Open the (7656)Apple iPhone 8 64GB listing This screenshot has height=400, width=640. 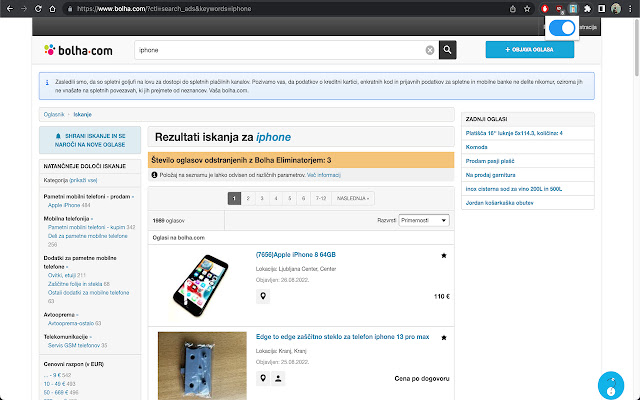pos(296,255)
